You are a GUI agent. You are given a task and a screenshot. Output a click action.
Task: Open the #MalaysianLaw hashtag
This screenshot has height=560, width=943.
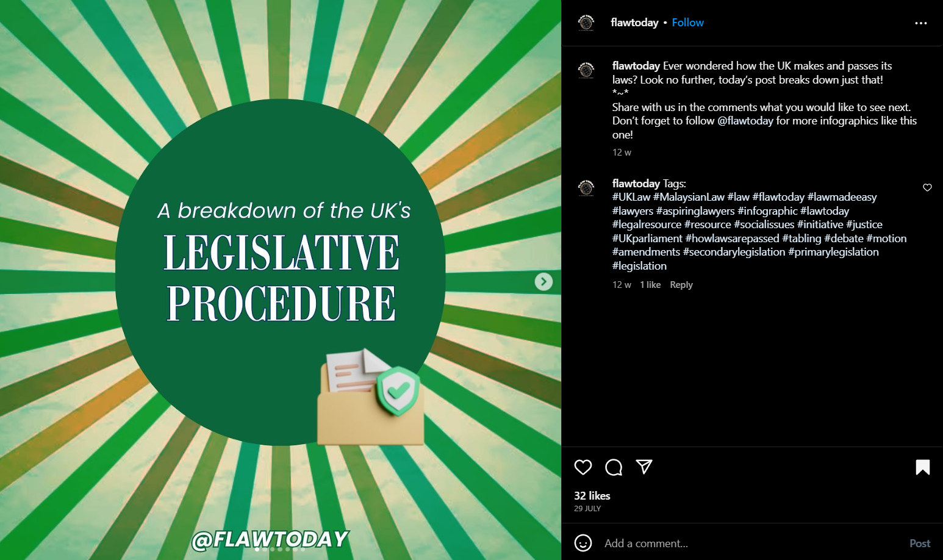click(x=689, y=197)
